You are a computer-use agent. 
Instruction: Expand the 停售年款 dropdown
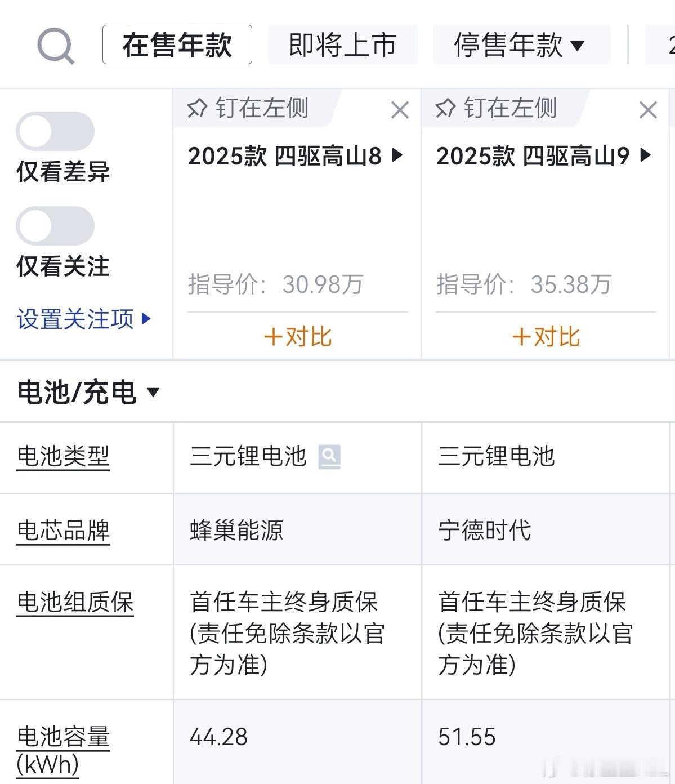521,44
